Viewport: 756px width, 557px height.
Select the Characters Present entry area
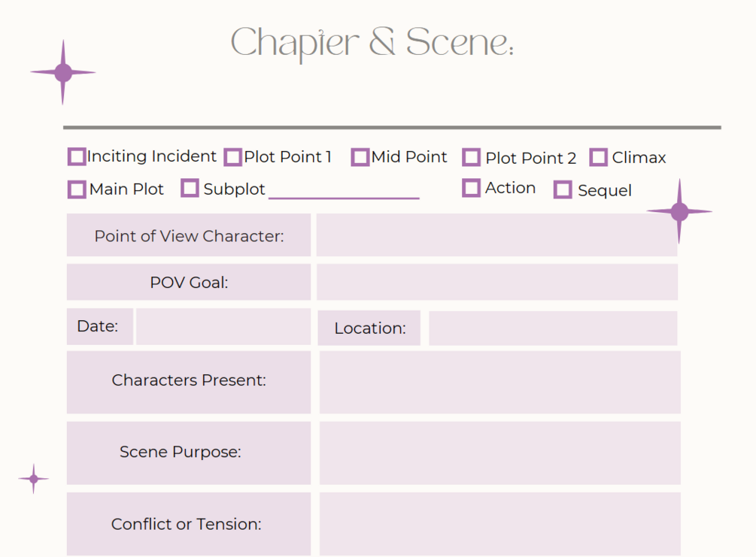point(500,382)
